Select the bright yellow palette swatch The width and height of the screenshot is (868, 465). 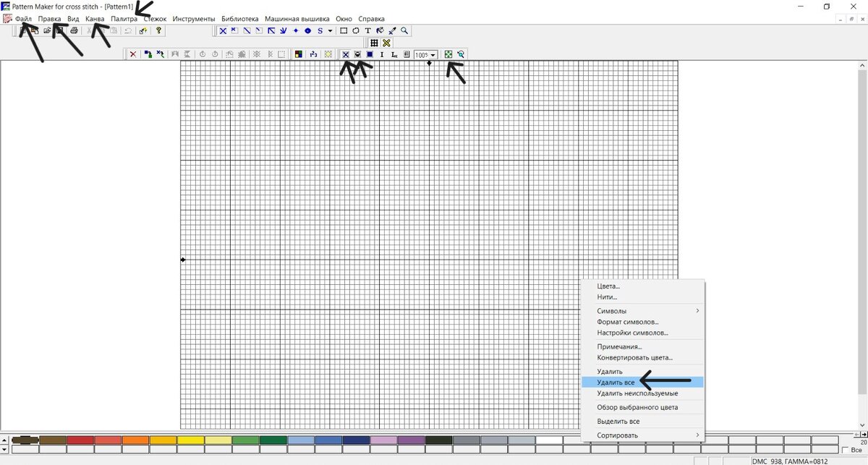click(x=191, y=440)
